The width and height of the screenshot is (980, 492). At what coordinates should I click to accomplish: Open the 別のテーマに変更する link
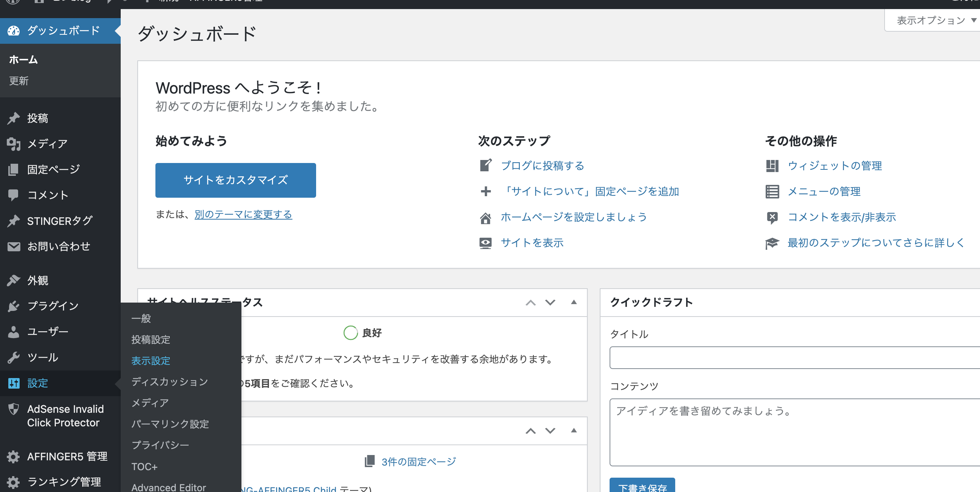tap(243, 215)
